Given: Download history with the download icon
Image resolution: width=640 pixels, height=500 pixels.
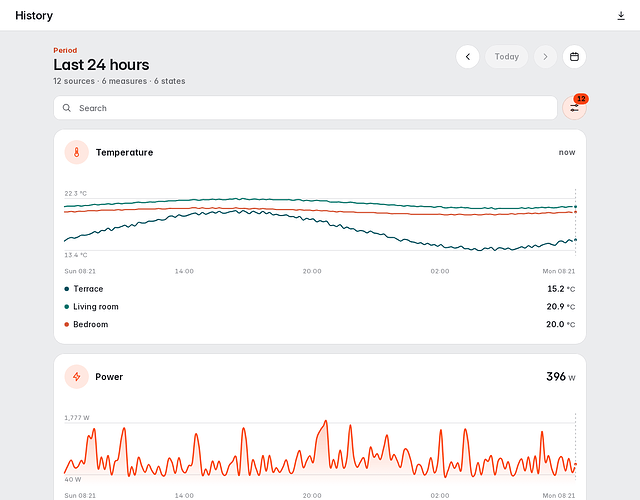Looking at the screenshot, I should 621,16.
